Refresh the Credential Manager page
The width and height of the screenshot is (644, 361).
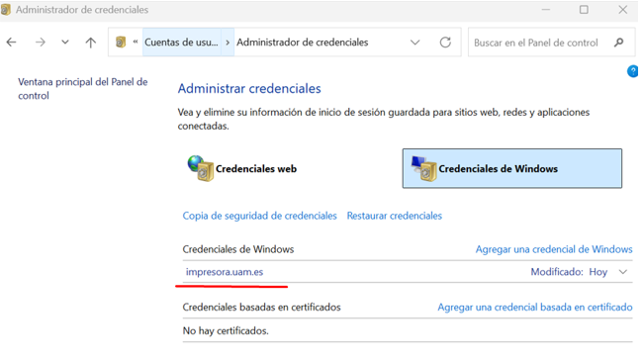coord(445,43)
